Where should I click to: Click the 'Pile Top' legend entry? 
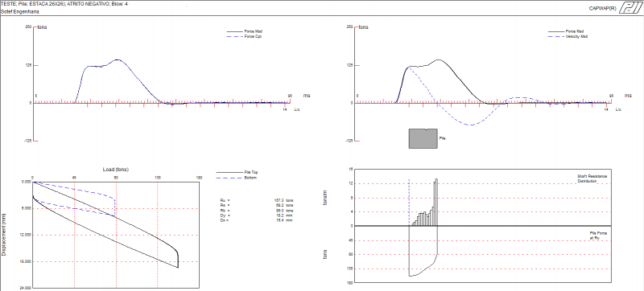[237, 173]
